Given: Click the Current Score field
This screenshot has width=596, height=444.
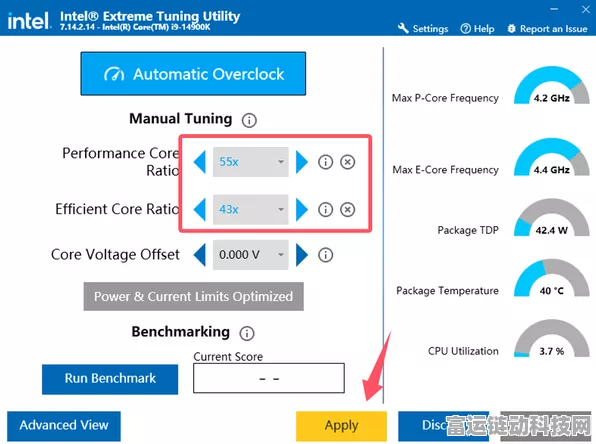Looking at the screenshot, I should click(269, 378).
